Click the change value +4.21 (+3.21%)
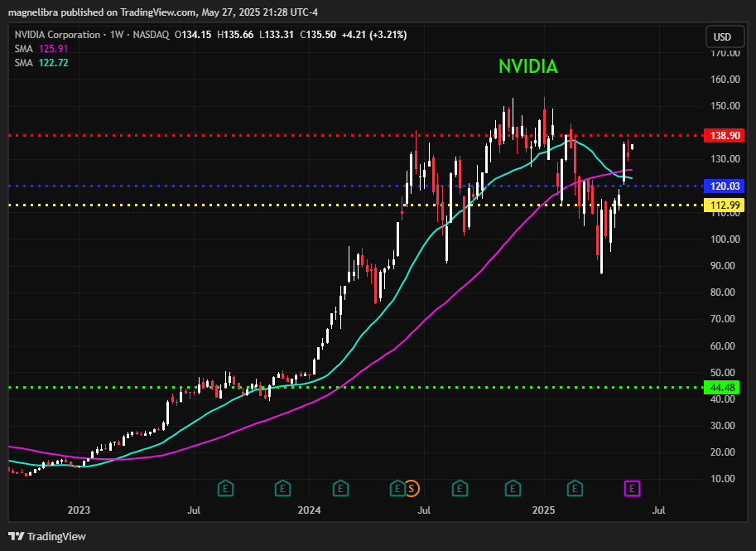The width and height of the screenshot is (756, 551). tap(374, 35)
